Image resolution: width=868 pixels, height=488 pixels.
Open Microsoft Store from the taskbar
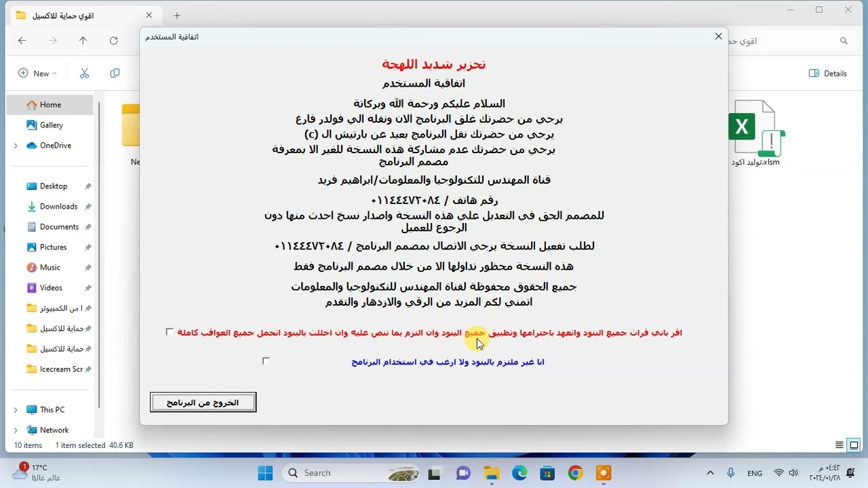547,472
